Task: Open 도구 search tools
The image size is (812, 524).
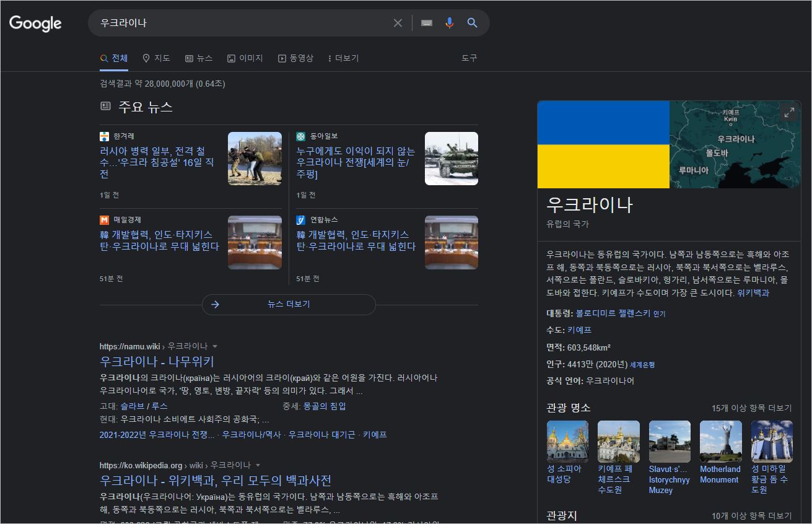Action: [x=469, y=58]
